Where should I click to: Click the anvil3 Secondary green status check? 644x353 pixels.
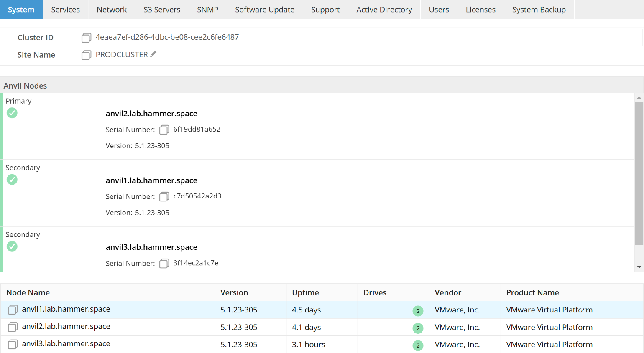click(x=12, y=246)
